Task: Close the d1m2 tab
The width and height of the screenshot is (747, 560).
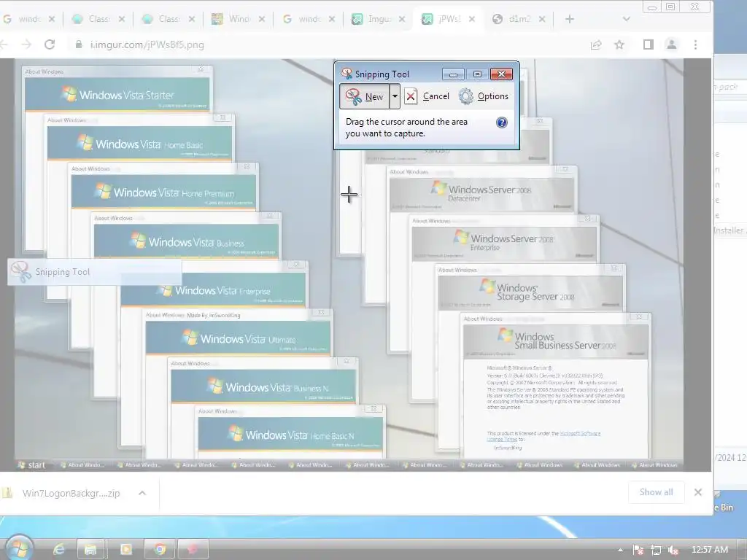Action: [x=542, y=19]
